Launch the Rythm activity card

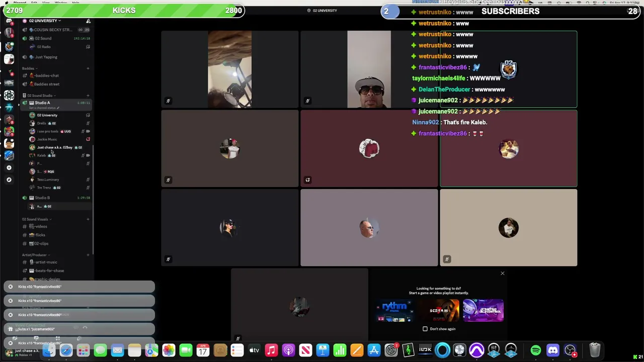click(394, 310)
